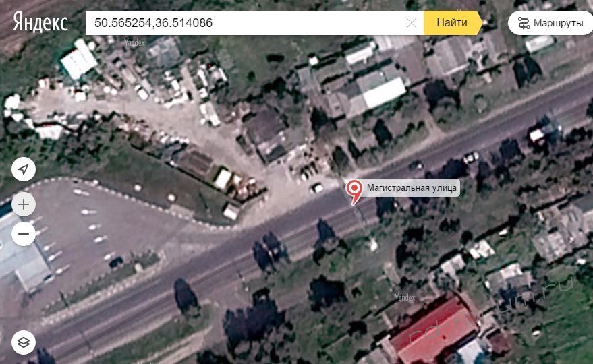Zoom out with the minus button
This screenshot has width=593, height=364.
(x=24, y=234)
